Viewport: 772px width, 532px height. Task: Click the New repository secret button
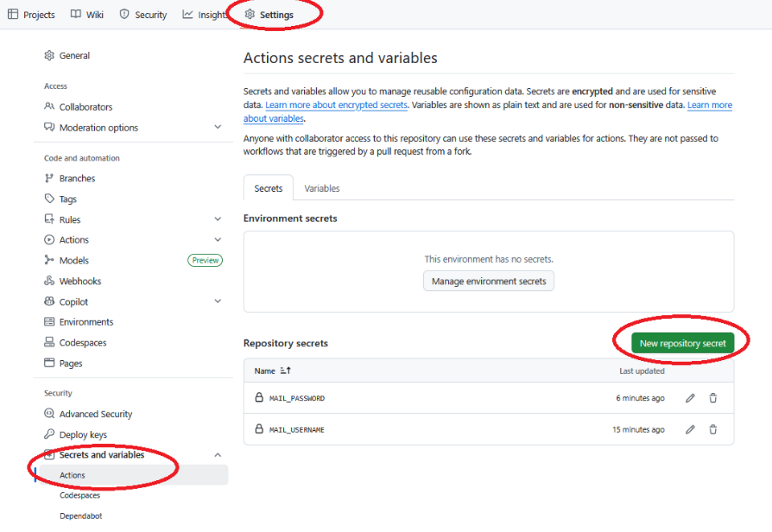[x=682, y=344]
